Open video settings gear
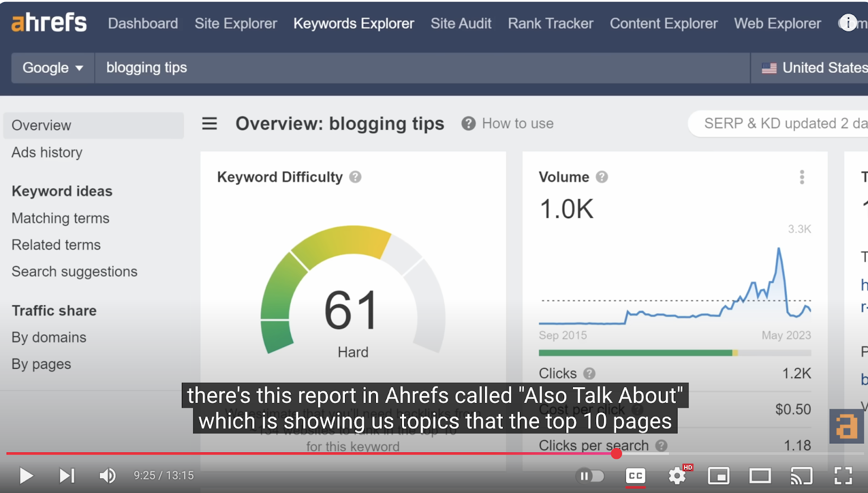This screenshot has height=493, width=868. 677,476
